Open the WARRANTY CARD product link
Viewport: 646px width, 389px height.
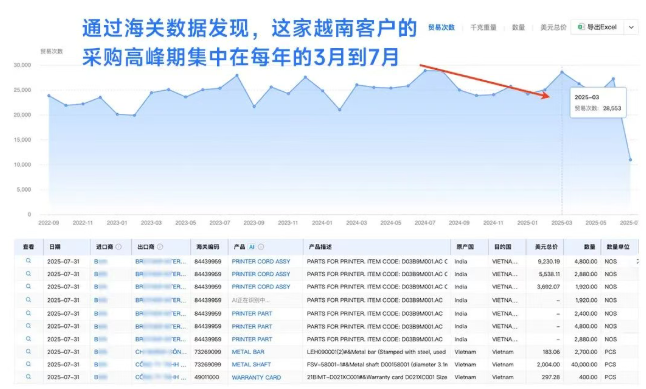tap(256, 377)
